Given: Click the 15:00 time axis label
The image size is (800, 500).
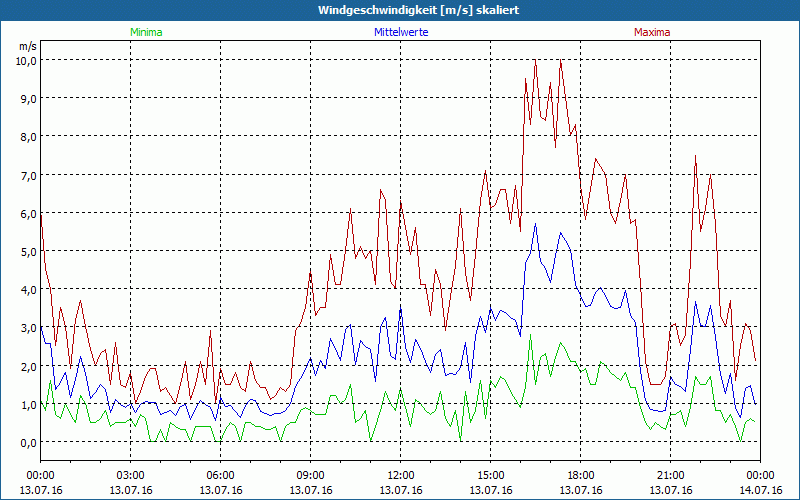Looking at the screenshot, I should coord(491,475).
